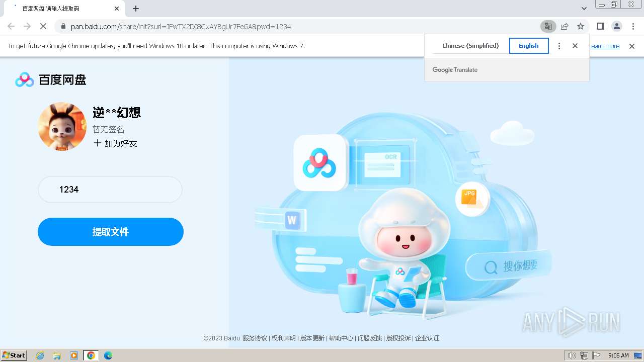Image resolution: width=644 pixels, height=362 pixels.
Task: Open the 企业认证 enterprise certification link
Action: (x=427, y=338)
